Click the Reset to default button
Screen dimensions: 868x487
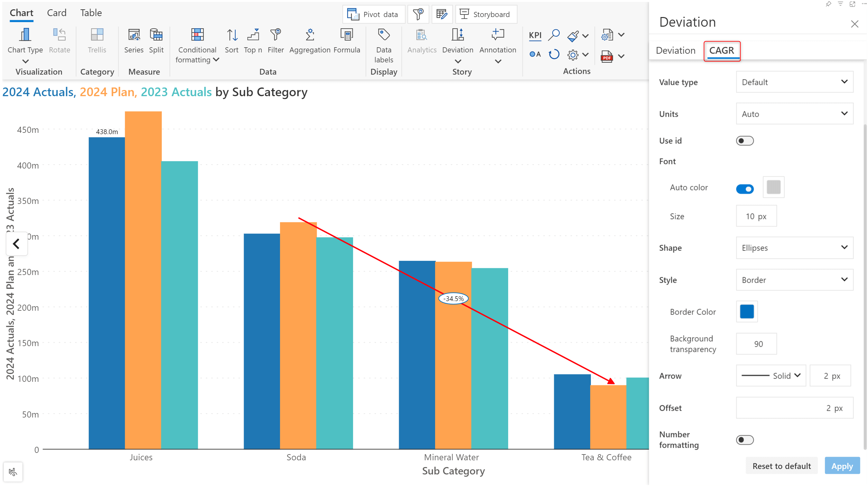(781, 466)
